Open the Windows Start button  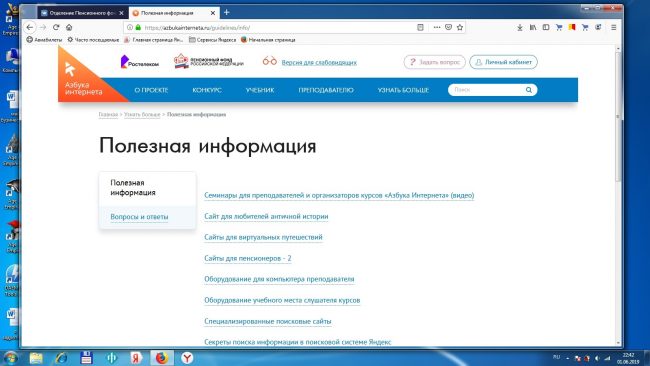click(9, 357)
